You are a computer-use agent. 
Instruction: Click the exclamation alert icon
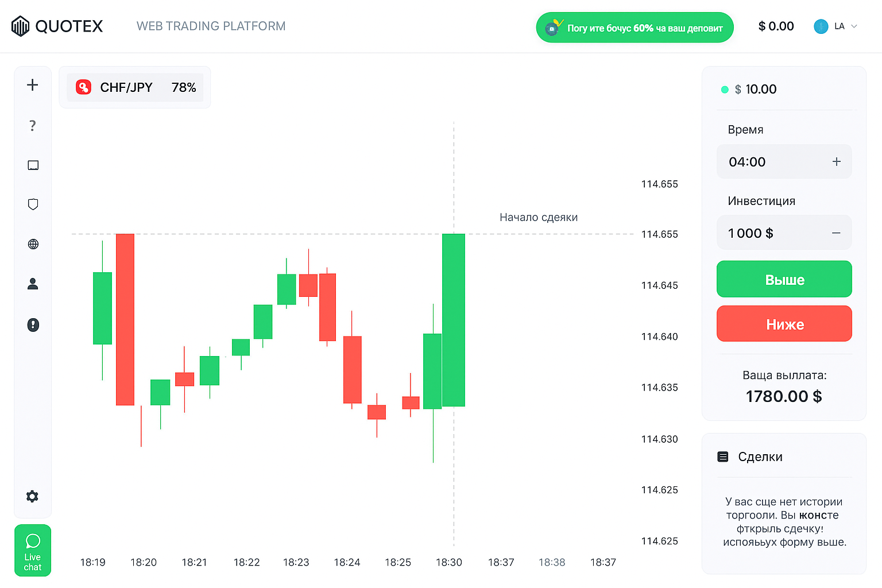pos(33,325)
